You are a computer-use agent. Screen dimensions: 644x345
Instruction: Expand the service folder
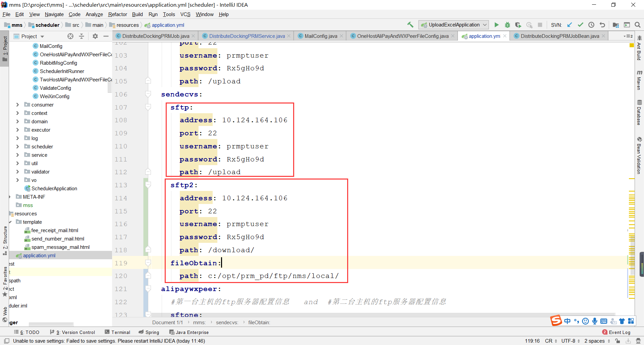coord(17,155)
